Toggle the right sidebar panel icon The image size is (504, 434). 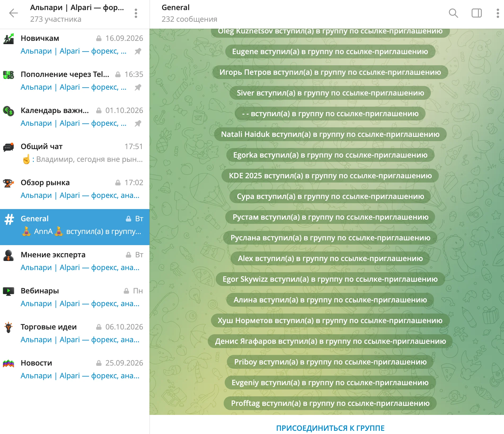[x=476, y=13]
